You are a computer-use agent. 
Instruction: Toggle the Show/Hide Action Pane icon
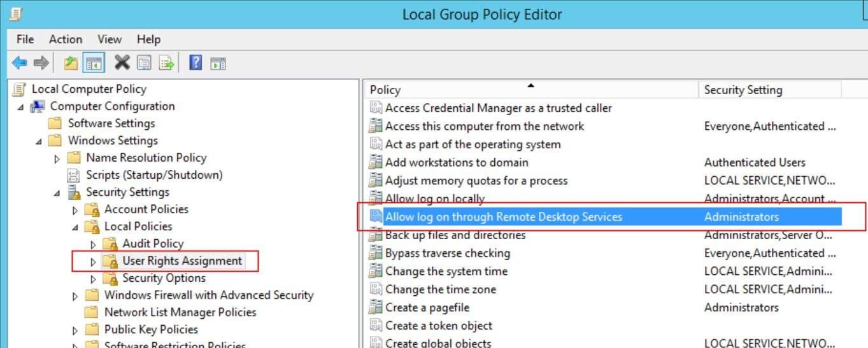click(218, 63)
